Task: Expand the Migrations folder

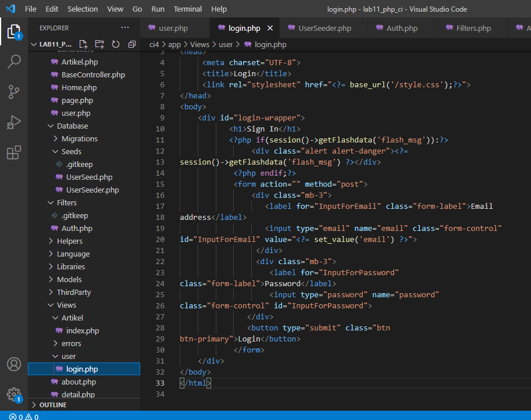Action: [x=79, y=138]
